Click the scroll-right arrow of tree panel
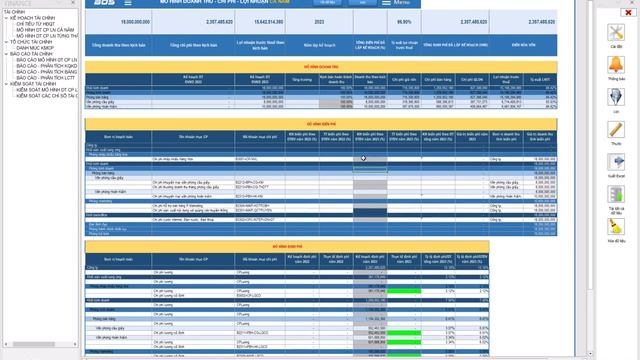 pos(75,344)
